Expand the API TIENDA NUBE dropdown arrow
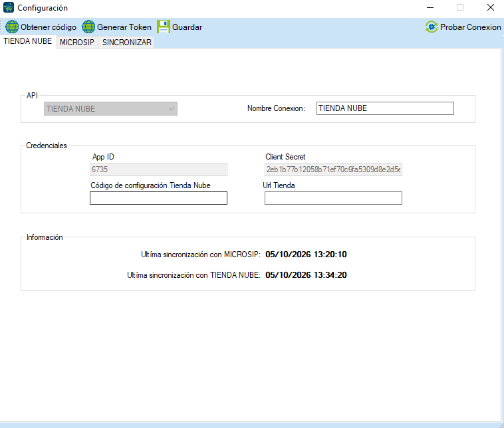This screenshot has height=428, width=504. click(x=172, y=109)
